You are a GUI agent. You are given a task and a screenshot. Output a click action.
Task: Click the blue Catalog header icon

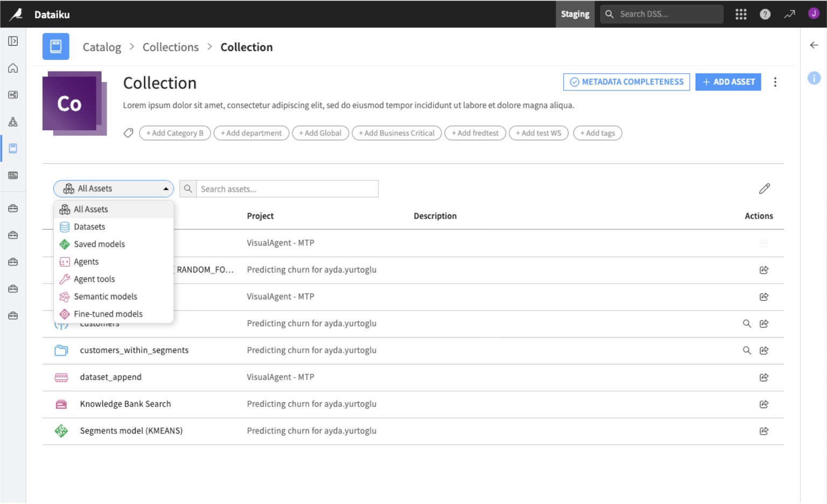[56, 47]
